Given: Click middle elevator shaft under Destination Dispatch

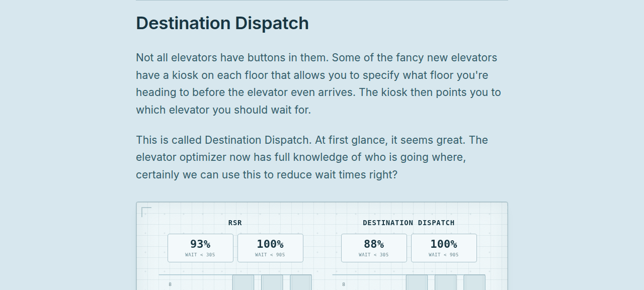Looking at the screenshot, I should point(446,282).
